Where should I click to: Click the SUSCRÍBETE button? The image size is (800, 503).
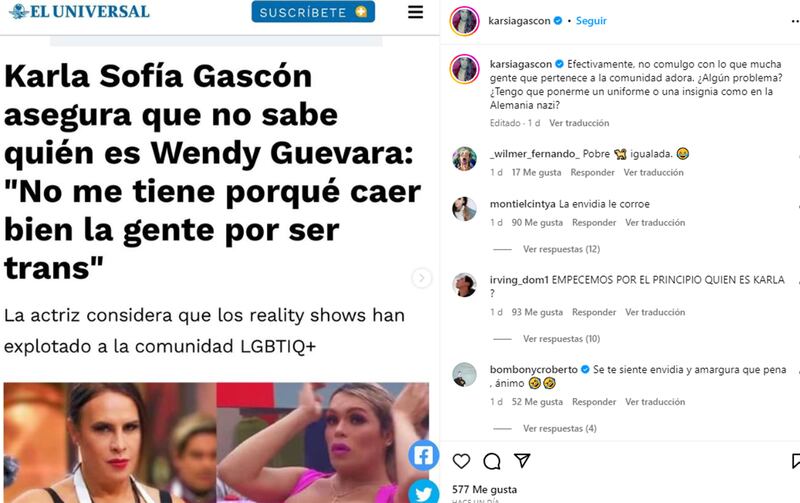(x=313, y=12)
